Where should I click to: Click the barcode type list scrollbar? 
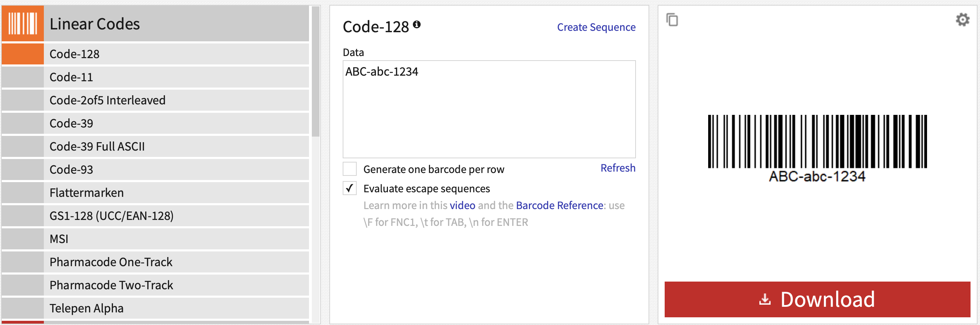pos(315,72)
